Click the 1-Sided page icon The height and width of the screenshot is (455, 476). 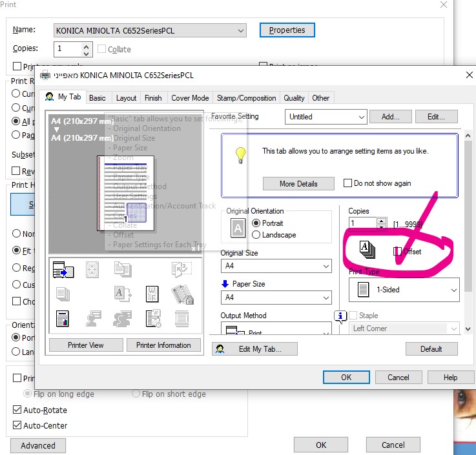click(364, 289)
